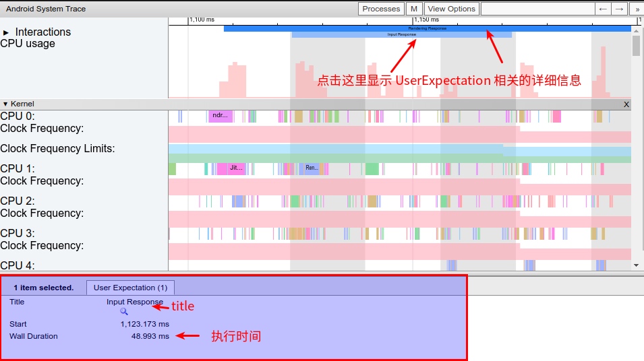Collapse the Kernel section
Viewport: 644px width, 361px height.
click(5, 104)
